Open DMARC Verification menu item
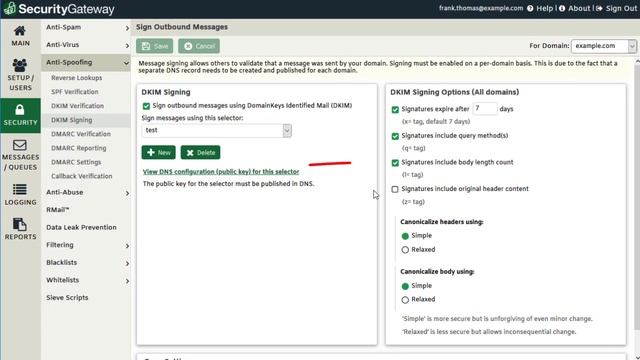 click(81, 134)
